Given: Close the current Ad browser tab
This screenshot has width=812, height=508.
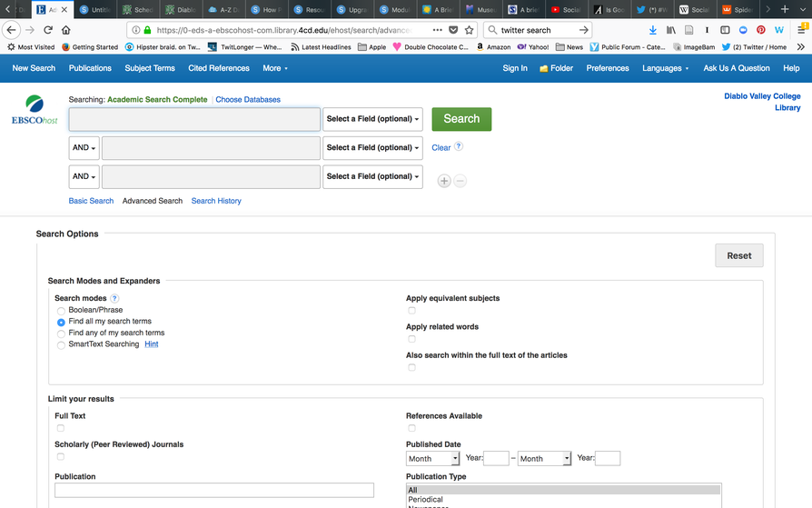Looking at the screenshot, I should point(64,9).
